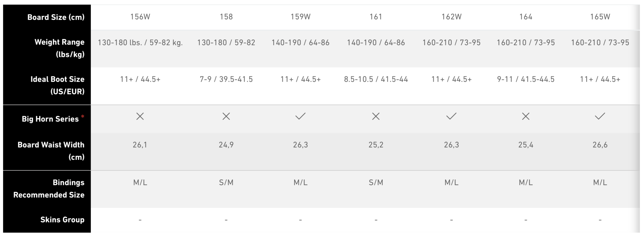
Task: Click the checkmark under 159W Big Horn
Action: coord(300,116)
